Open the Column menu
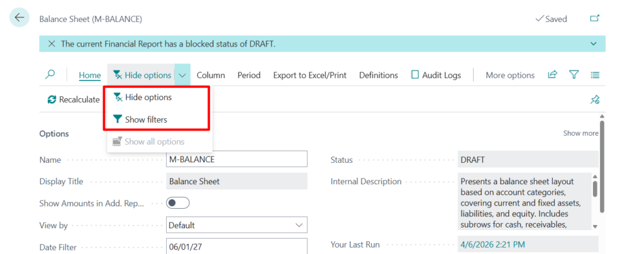Screen dimensions: 644x254 click(x=211, y=75)
